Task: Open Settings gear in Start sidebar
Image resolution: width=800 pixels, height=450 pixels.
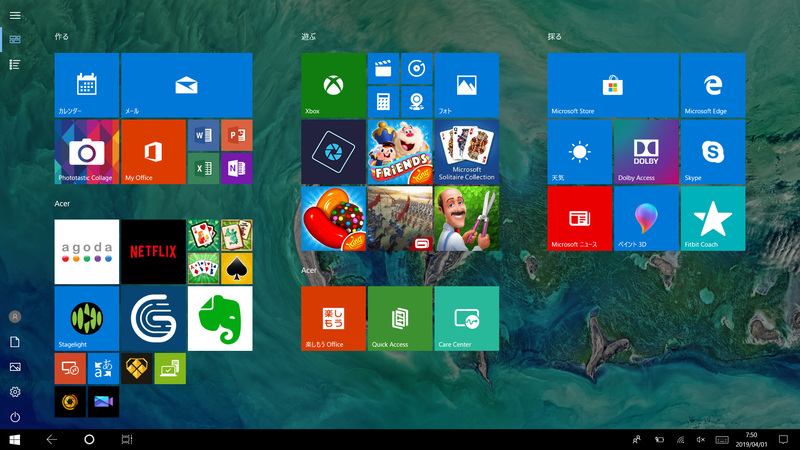Action: click(15, 392)
